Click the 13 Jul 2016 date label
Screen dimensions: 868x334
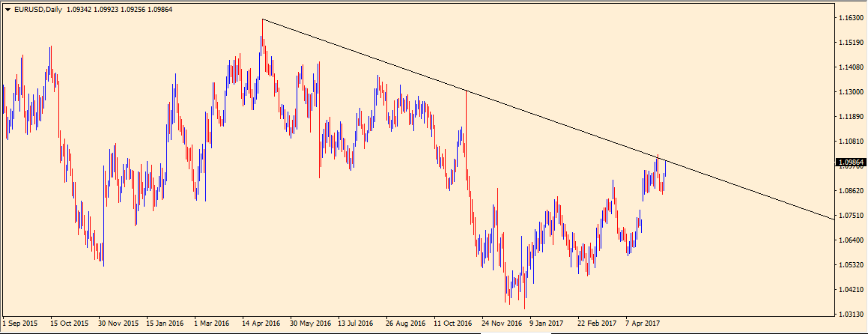355,324
